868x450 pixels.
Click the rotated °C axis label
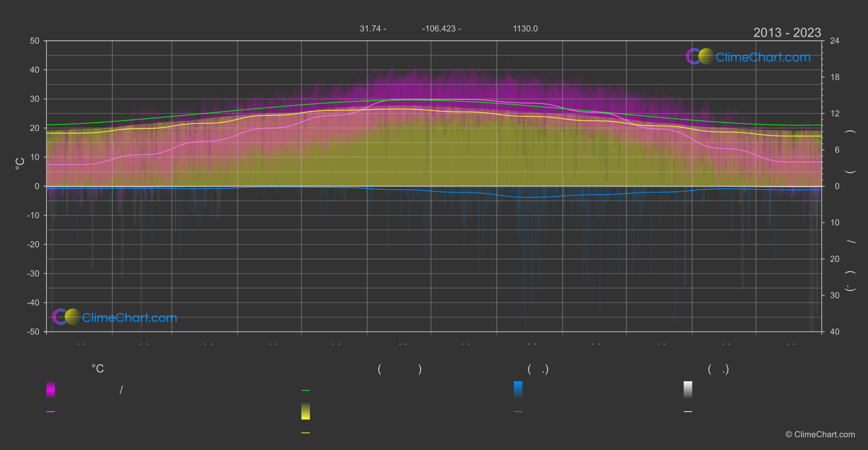pos(20,164)
